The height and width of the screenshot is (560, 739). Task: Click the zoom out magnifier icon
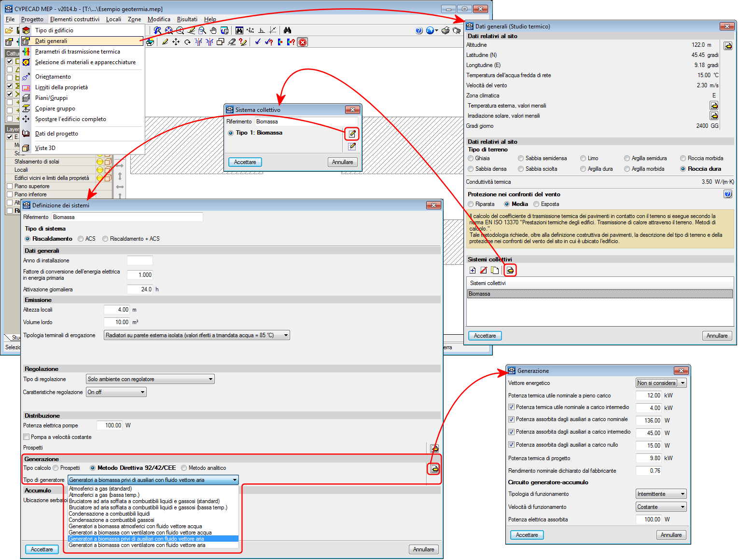pyautogui.click(x=180, y=30)
